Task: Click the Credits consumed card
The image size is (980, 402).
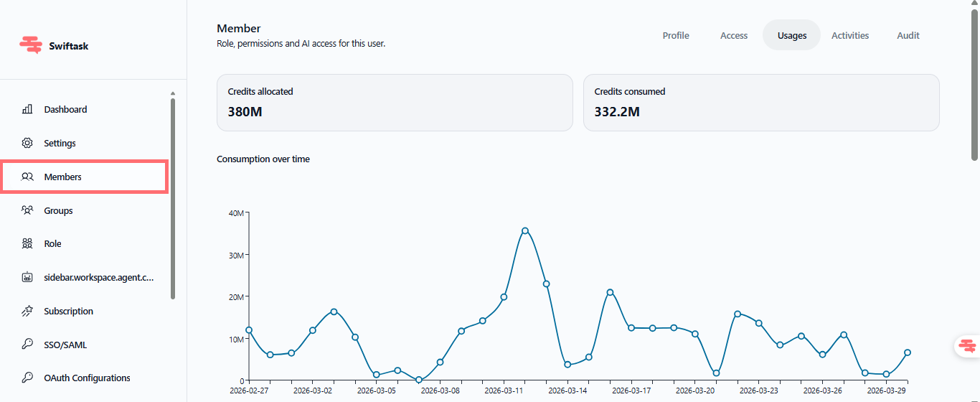Action: tap(761, 103)
